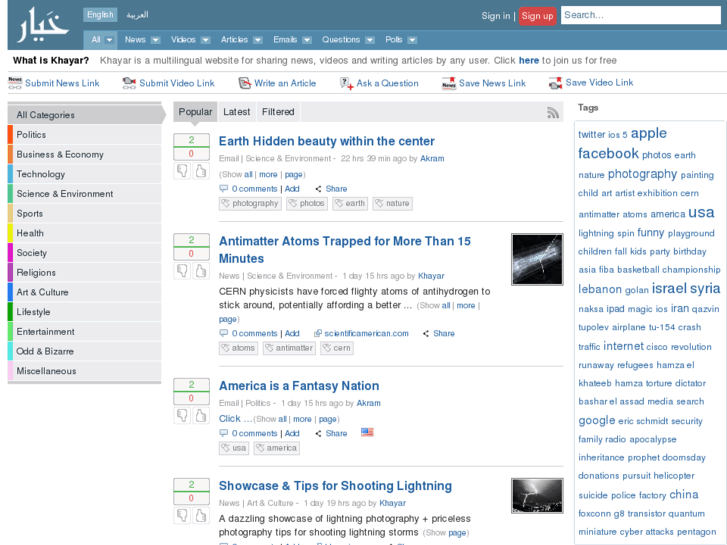
Task: Click the 'here' link to join
Action: [x=529, y=60]
